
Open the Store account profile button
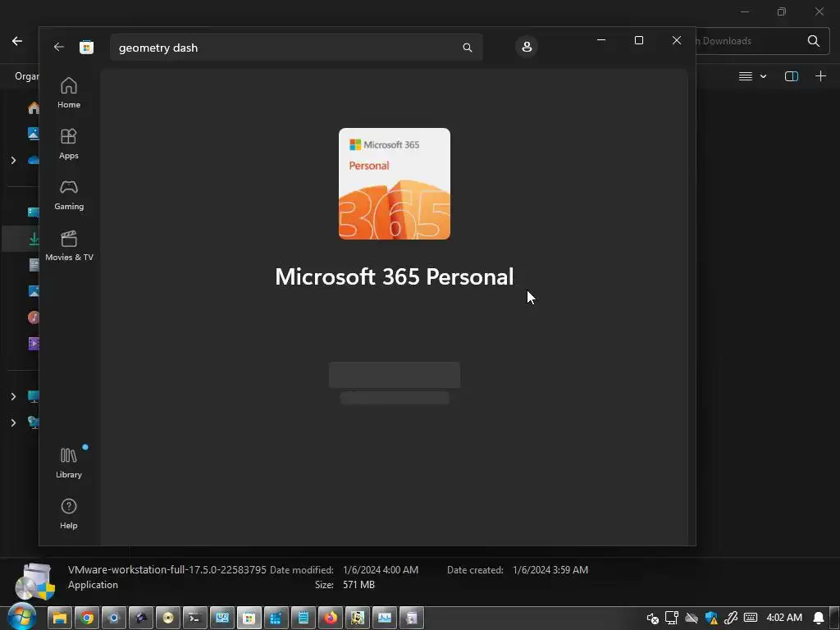[x=527, y=47]
